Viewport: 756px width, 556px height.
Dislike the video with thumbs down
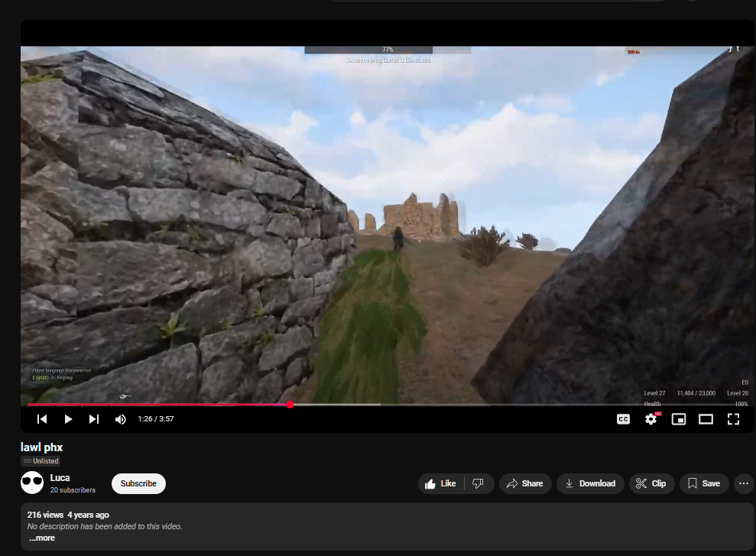(479, 483)
